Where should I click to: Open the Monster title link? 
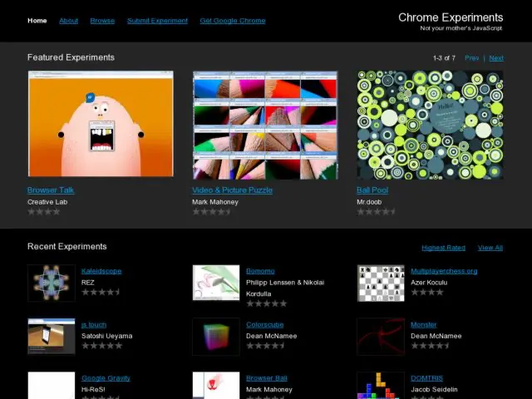[423, 325]
